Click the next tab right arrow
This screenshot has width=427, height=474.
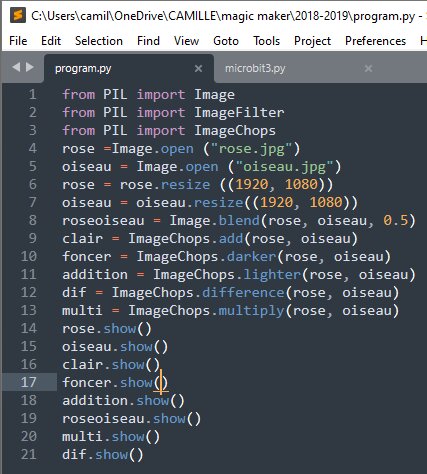coord(30,67)
